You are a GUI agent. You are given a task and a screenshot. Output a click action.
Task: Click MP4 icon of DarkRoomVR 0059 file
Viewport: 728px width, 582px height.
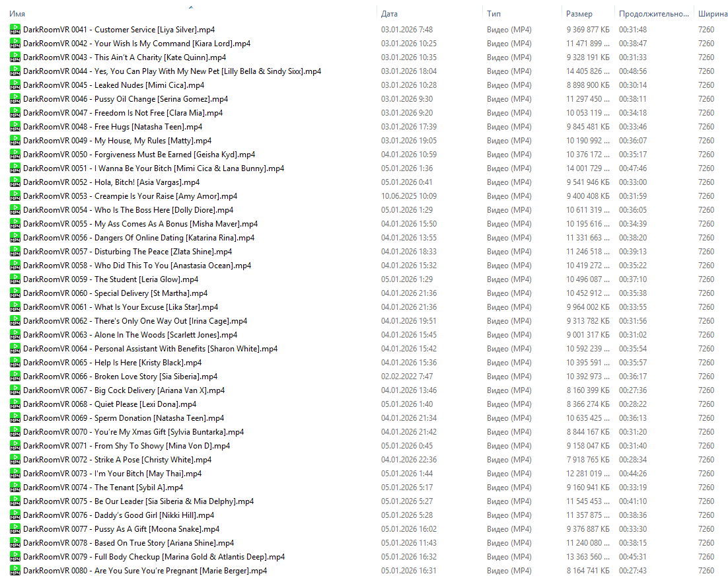point(15,279)
